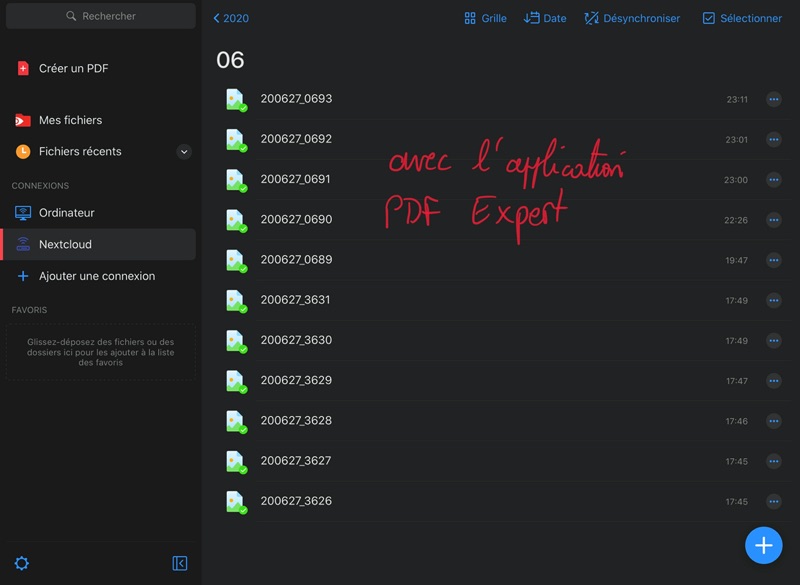Collapse the sidebar with panel icon
This screenshot has height=585, width=800.
180,563
